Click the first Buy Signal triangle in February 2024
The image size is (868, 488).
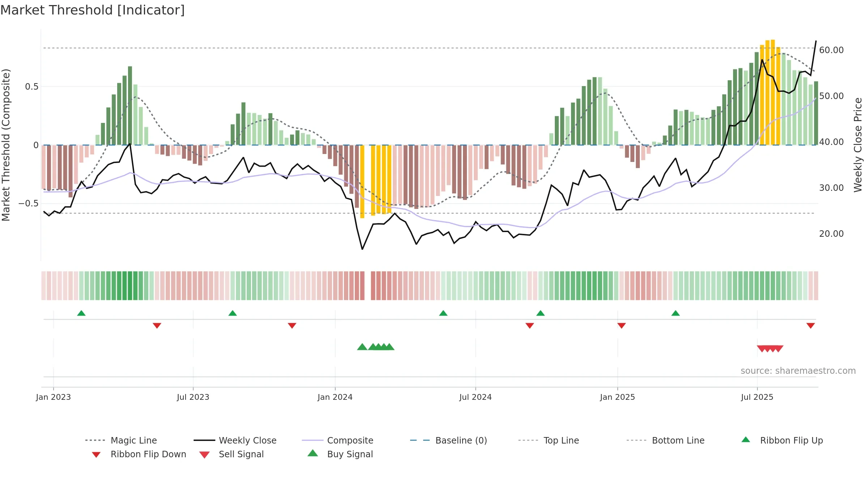click(x=362, y=347)
